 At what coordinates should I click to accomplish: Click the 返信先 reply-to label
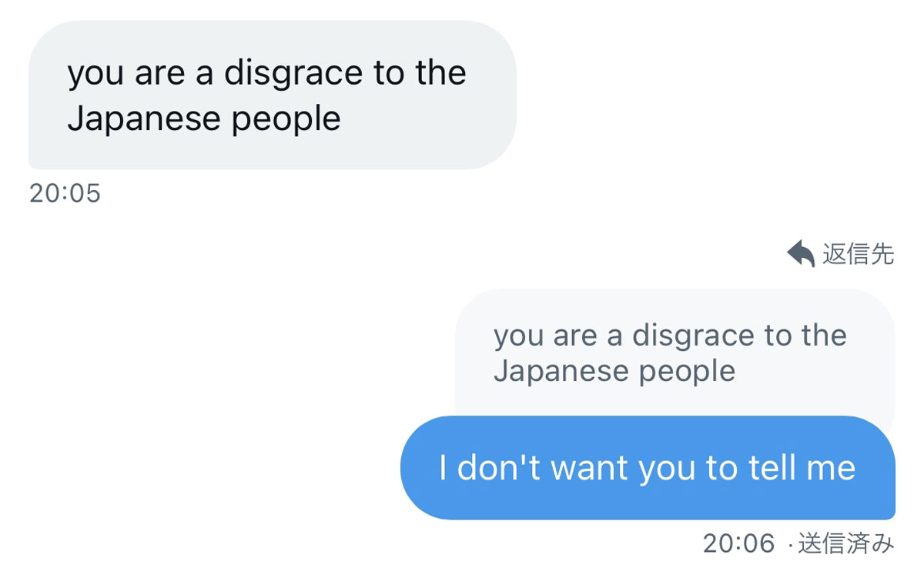[859, 253]
